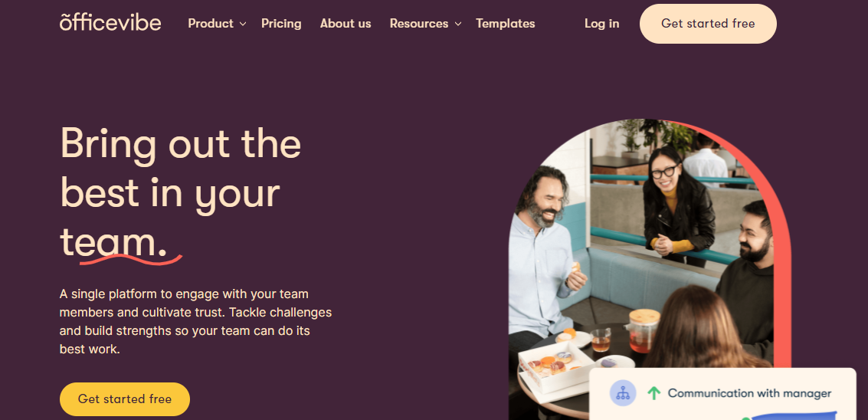Open the Templates page

(x=506, y=24)
